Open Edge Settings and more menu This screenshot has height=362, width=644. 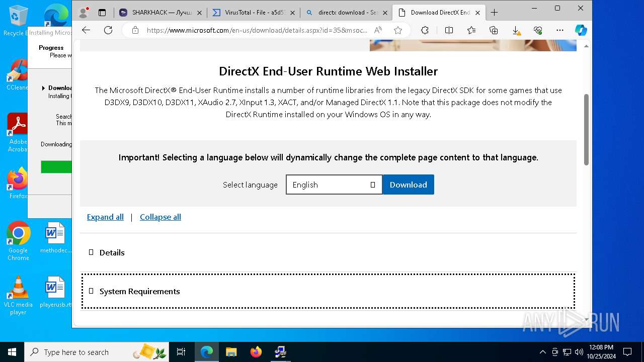point(560,30)
